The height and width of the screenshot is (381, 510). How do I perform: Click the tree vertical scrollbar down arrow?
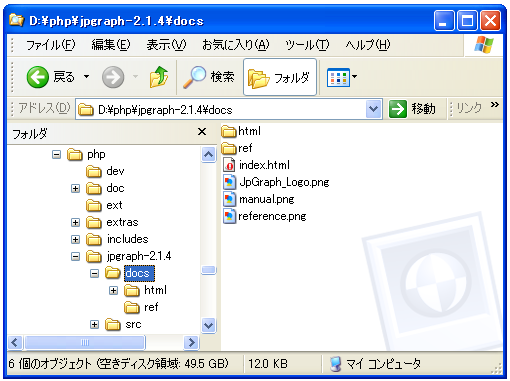click(209, 325)
